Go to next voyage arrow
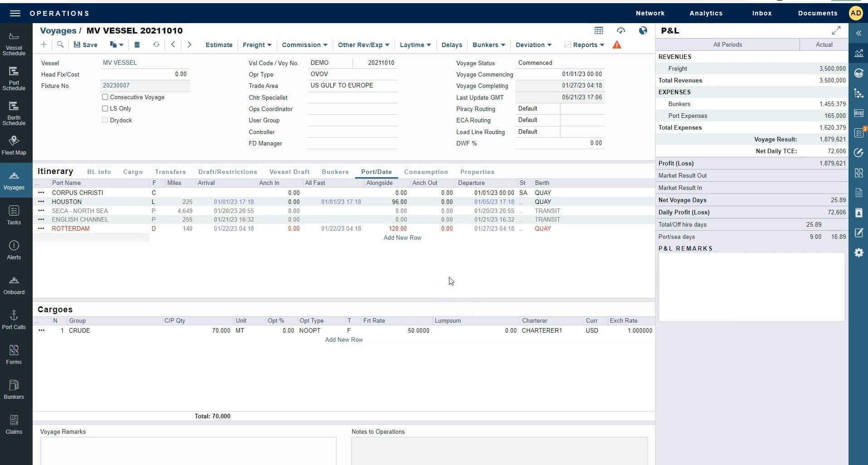868x465 pixels. [x=190, y=44]
